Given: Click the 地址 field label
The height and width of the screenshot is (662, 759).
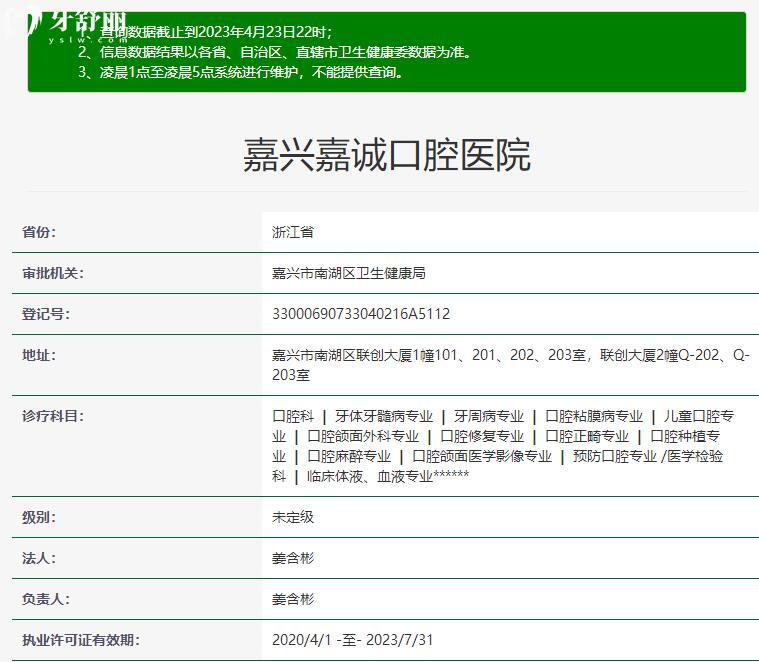Looking at the screenshot, I should point(39,355).
